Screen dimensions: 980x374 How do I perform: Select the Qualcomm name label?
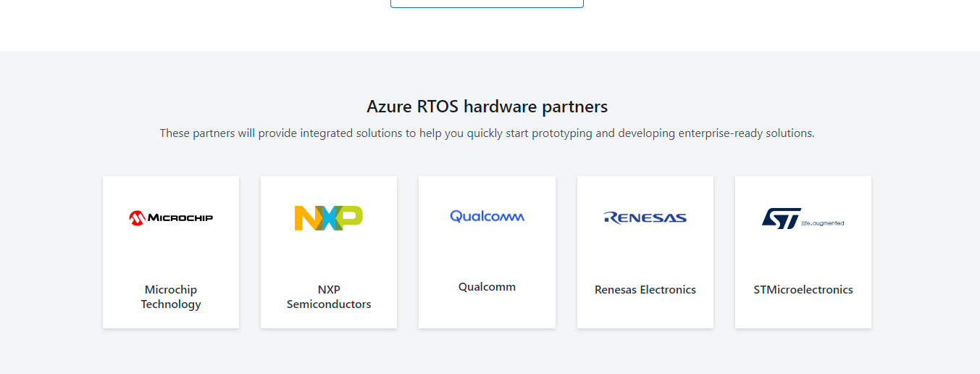point(487,287)
